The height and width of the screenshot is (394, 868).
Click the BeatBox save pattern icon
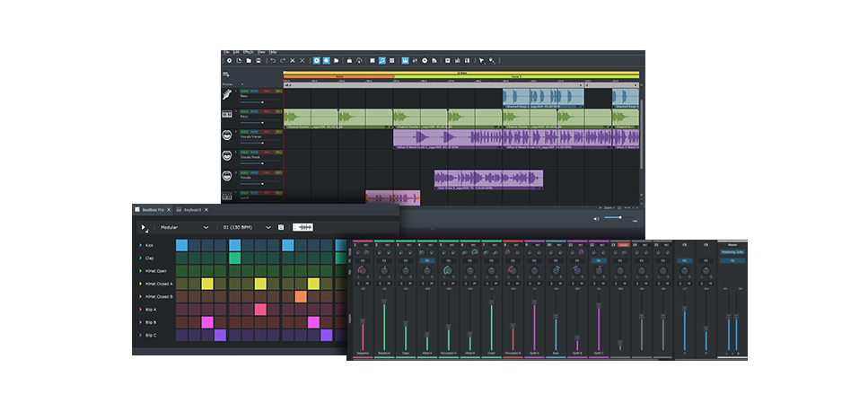pyautogui.click(x=281, y=227)
